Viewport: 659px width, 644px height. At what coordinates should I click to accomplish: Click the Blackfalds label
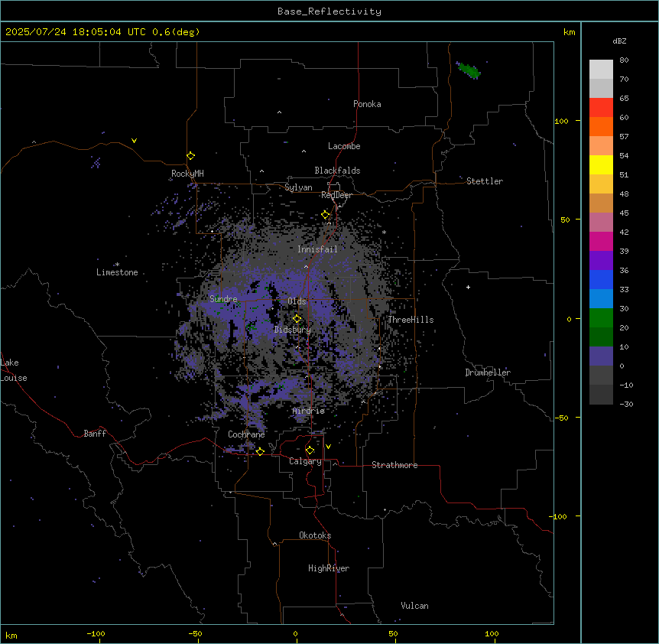pos(337,171)
